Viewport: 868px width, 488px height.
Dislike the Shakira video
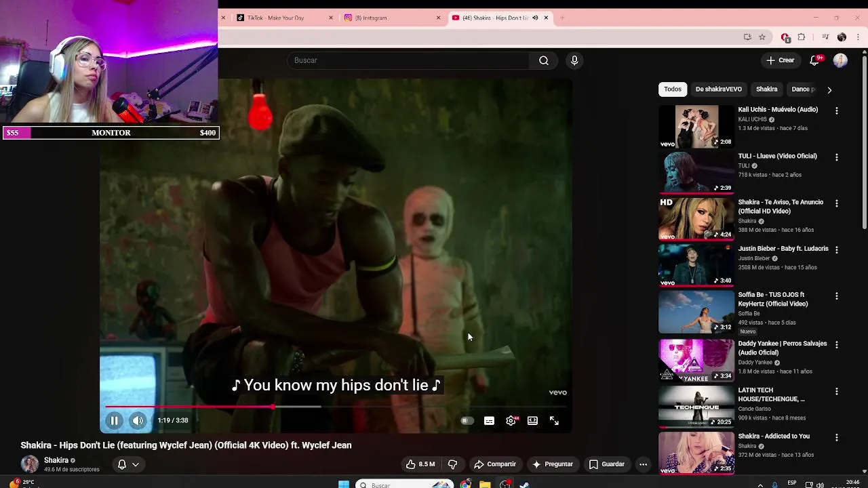coord(452,464)
